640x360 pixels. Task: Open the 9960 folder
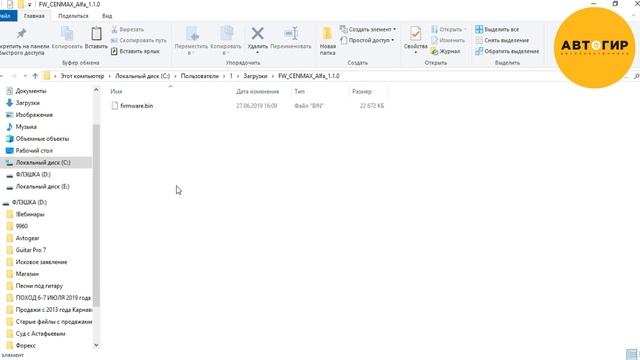pyautogui.click(x=22, y=226)
